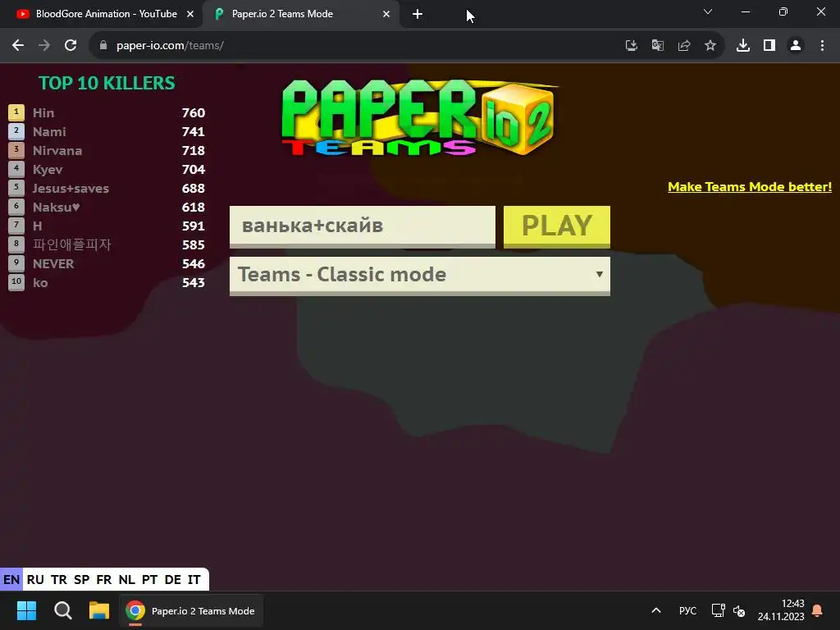Screen dimensions: 840x630
Task: Open the tab search chevron in title bar
Action: coord(708,11)
